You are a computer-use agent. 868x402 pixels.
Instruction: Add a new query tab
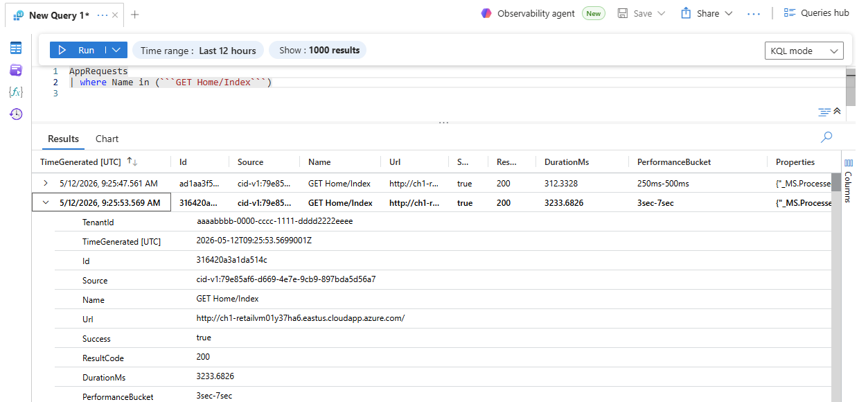135,15
